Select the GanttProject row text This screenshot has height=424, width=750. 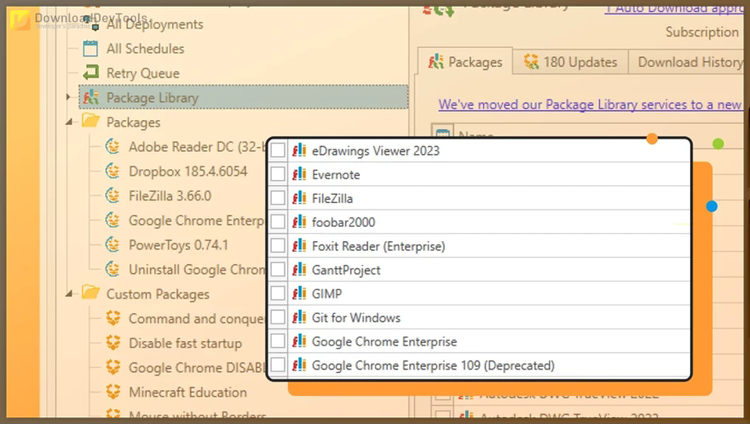(x=346, y=270)
